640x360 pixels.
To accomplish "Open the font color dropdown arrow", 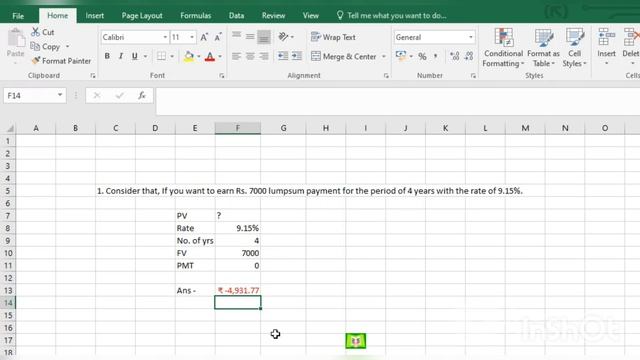I will 220,56.
